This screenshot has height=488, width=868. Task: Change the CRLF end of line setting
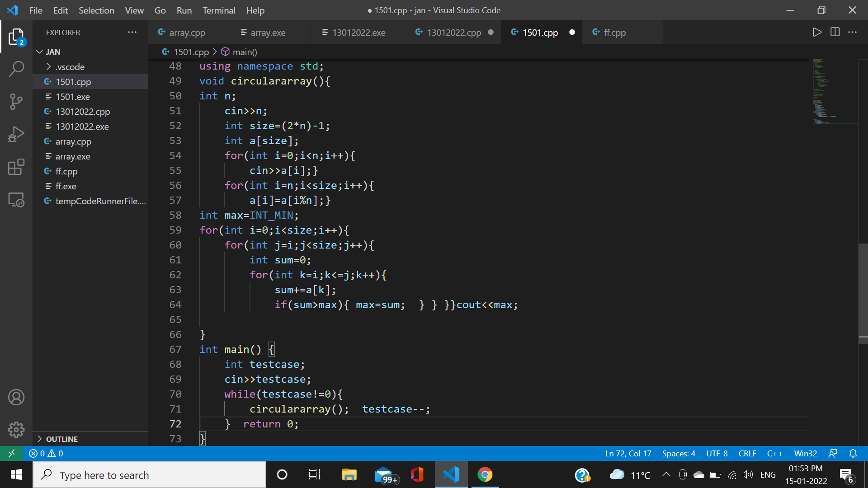747,453
